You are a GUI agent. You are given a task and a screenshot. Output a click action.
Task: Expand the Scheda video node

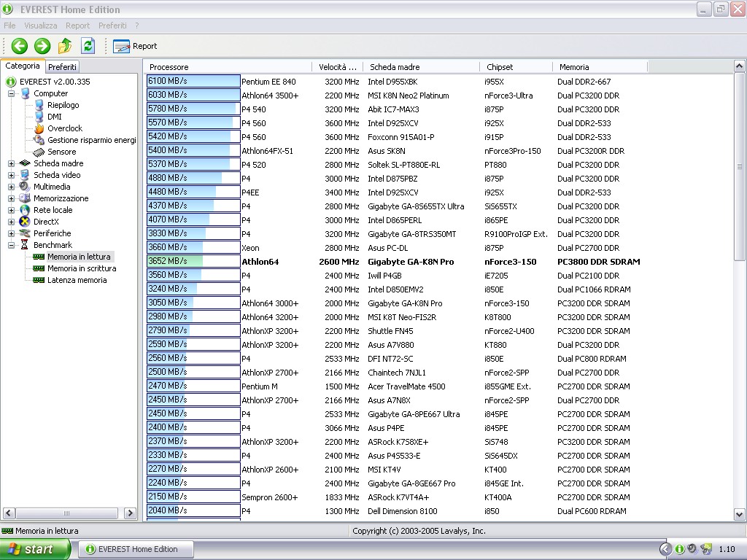(11, 175)
